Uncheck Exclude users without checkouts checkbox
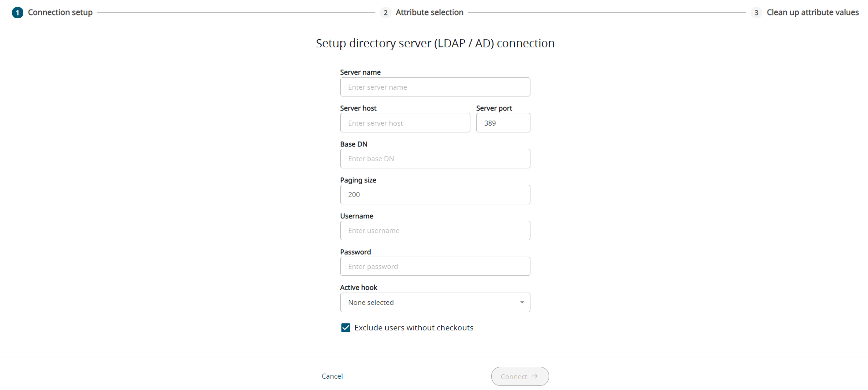 [x=346, y=328]
